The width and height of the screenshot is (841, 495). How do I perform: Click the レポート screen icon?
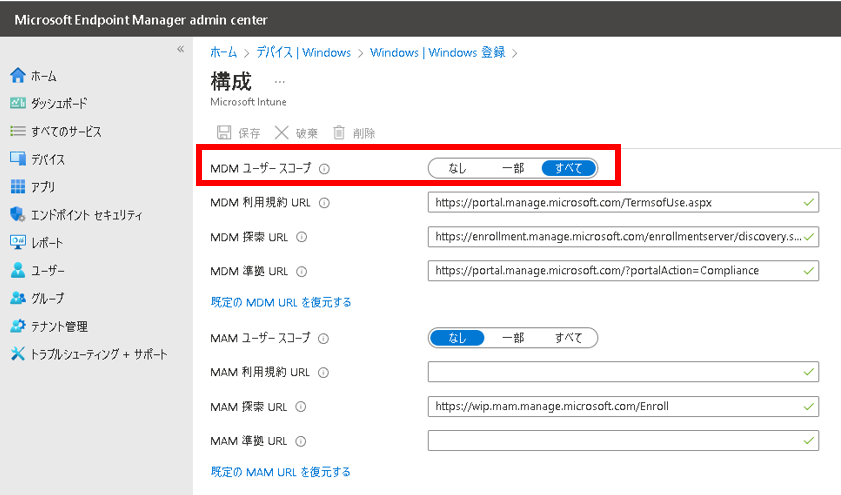[x=18, y=242]
